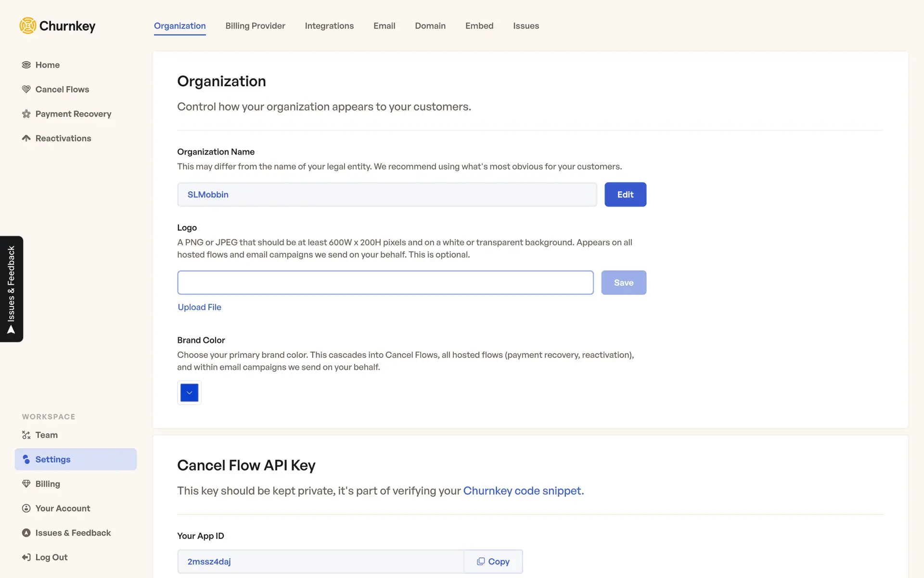This screenshot has height=578, width=924.
Task: Click the Churnkey logo icon
Action: click(28, 26)
